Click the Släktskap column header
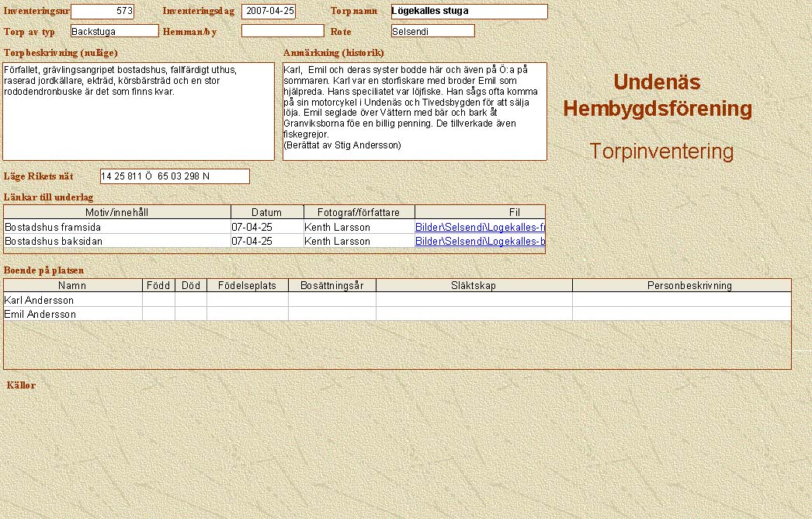The image size is (812, 519). [x=474, y=285]
